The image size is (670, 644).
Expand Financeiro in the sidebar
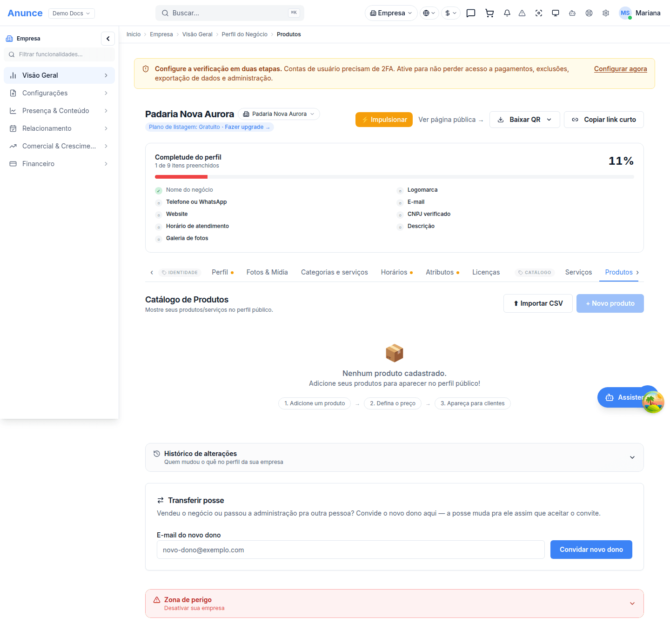point(59,164)
